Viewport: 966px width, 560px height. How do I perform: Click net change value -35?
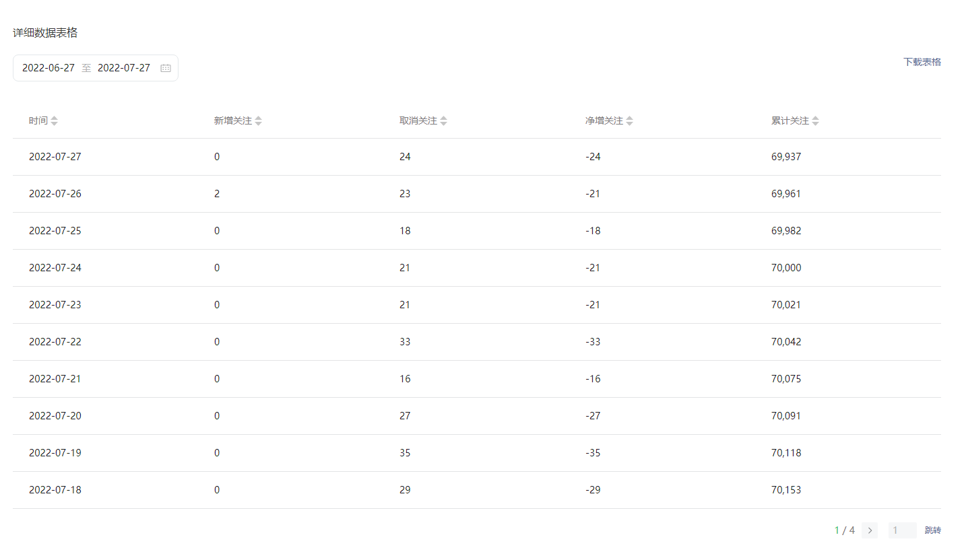pyautogui.click(x=593, y=453)
